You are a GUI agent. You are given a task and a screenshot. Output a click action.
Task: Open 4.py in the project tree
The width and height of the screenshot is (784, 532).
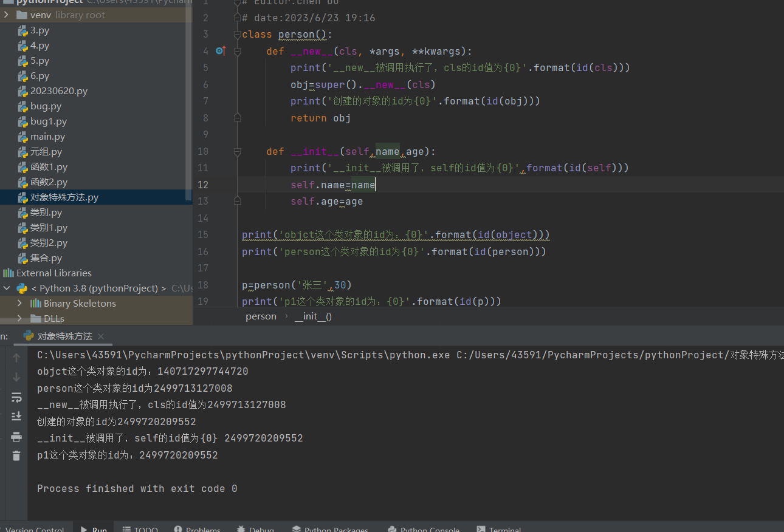point(40,46)
